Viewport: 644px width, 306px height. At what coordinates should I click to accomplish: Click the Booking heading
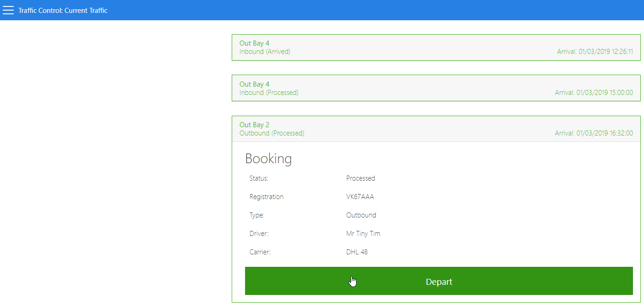tap(268, 159)
